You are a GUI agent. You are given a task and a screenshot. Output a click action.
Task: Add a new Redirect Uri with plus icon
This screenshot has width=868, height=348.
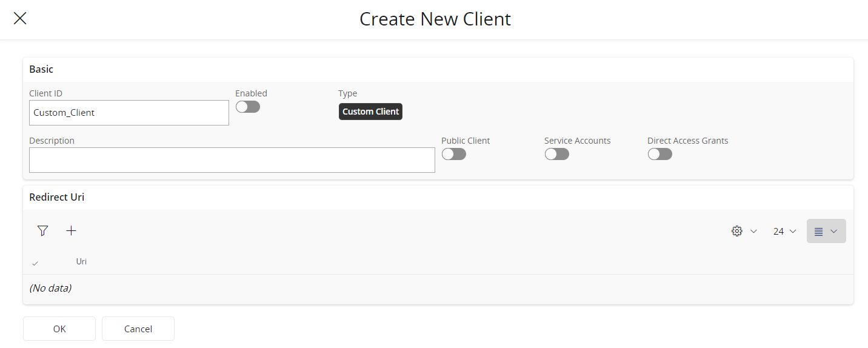pos(72,230)
